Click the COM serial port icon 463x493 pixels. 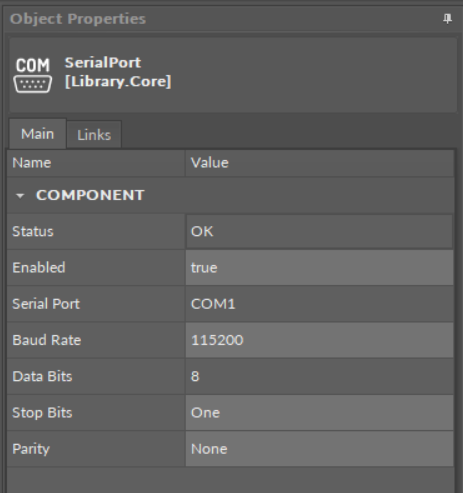point(33,75)
